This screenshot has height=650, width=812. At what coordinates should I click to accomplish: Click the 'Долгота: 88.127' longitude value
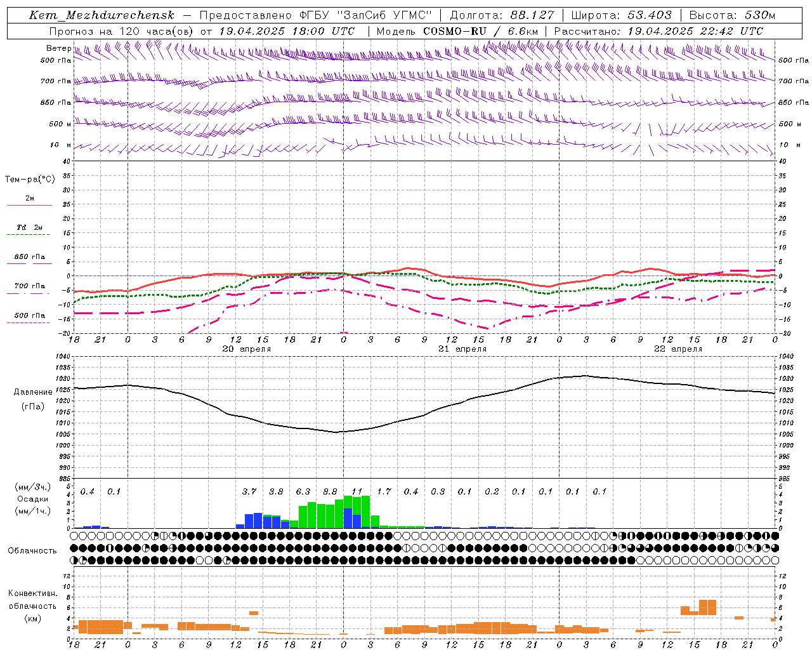(x=502, y=15)
